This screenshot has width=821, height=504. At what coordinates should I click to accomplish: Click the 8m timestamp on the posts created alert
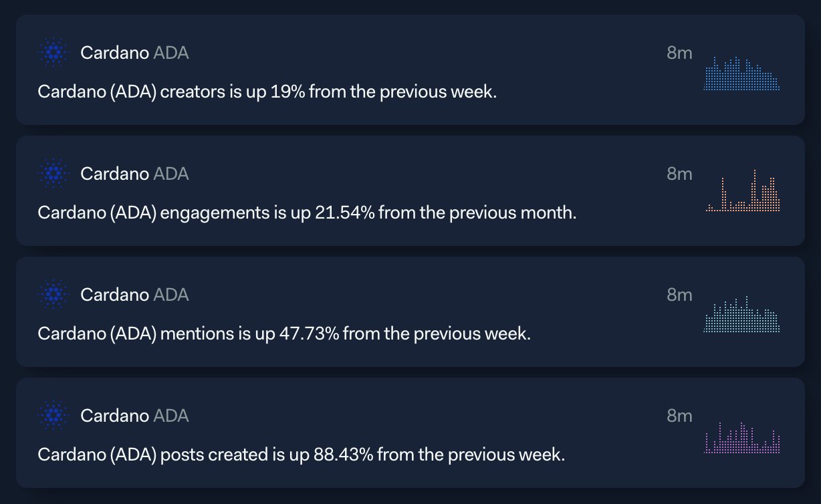click(x=679, y=416)
